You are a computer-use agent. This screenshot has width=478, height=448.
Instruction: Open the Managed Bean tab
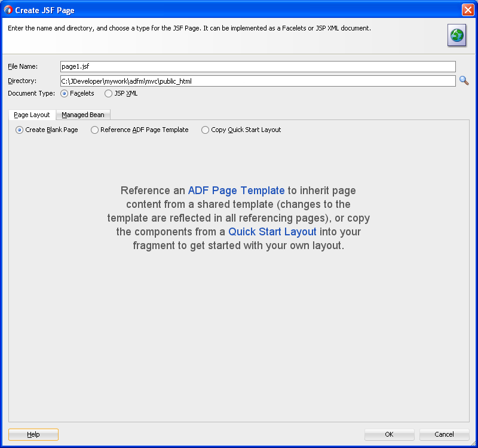[83, 115]
